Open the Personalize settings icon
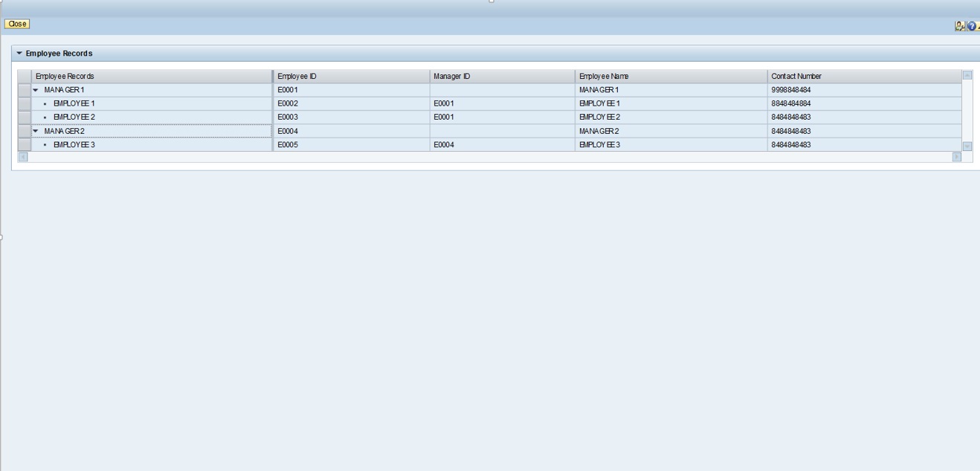 point(961,25)
